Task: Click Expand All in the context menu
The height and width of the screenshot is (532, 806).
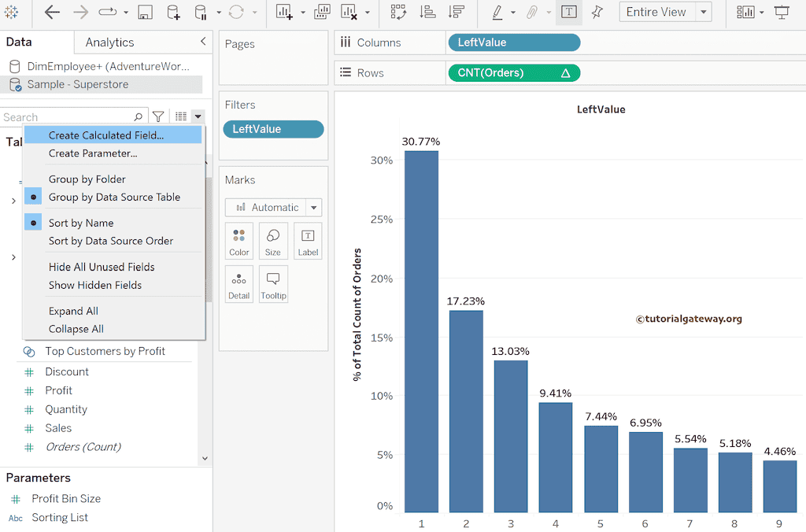Action: click(x=72, y=311)
